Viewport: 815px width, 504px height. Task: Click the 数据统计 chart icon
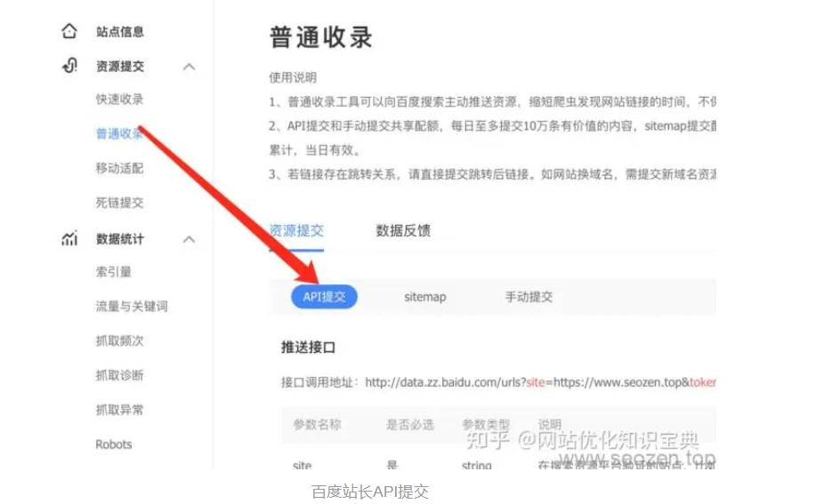pyautogui.click(x=69, y=239)
